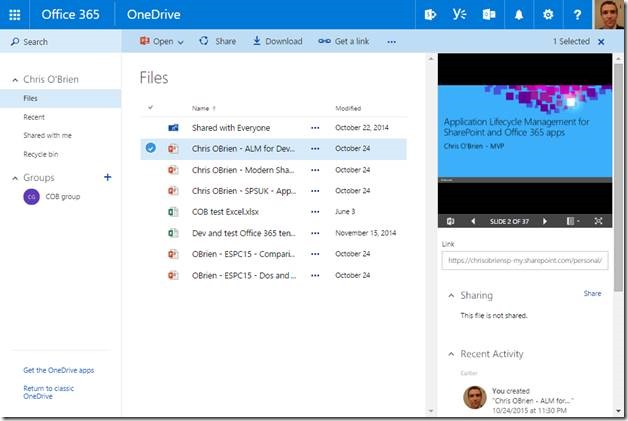628x421 pixels.
Task: Click the Search magnifier box
Action: 60,42
